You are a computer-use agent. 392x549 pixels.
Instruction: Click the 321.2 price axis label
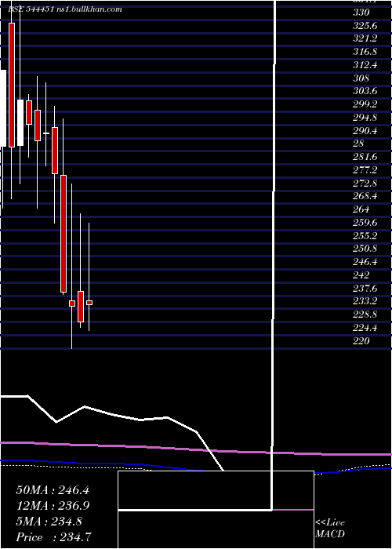(365, 38)
